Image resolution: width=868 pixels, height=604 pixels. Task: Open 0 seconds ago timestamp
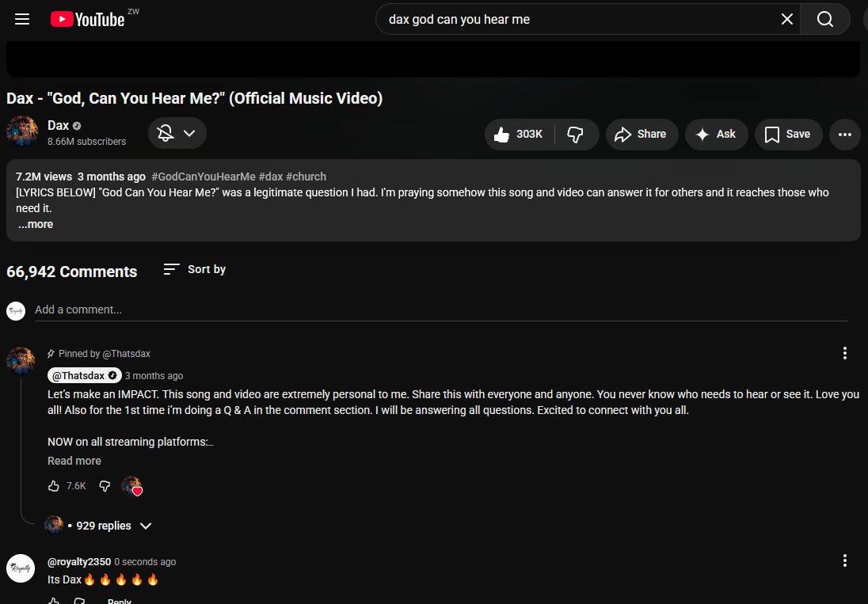pyautogui.click(x=145, y=562)
